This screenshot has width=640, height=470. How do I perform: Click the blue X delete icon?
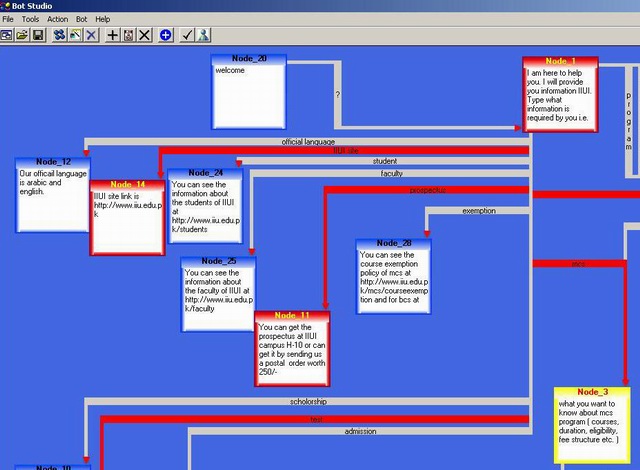click(91, 35)
